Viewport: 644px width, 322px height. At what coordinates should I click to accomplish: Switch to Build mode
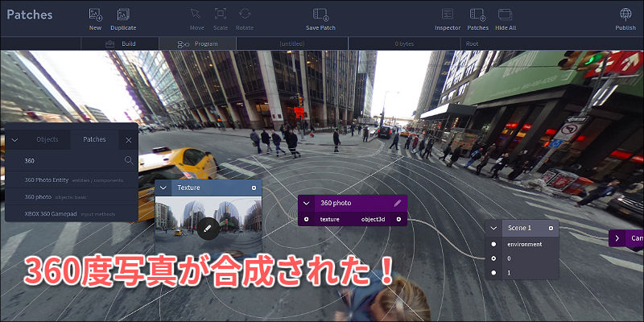[120, 43]
